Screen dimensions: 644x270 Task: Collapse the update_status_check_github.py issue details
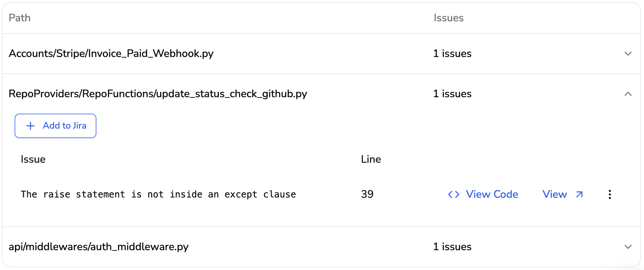point(628,94)
